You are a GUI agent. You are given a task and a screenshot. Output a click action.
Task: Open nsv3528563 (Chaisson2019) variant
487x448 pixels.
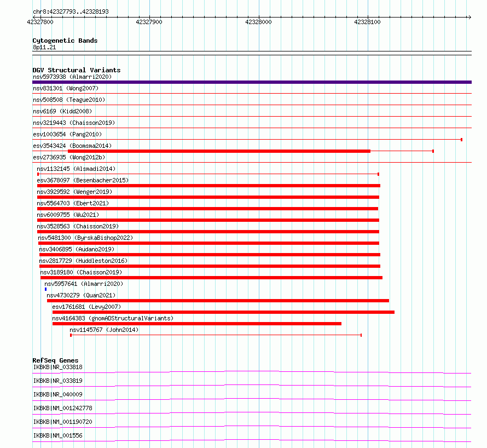(x=78, y=226)
